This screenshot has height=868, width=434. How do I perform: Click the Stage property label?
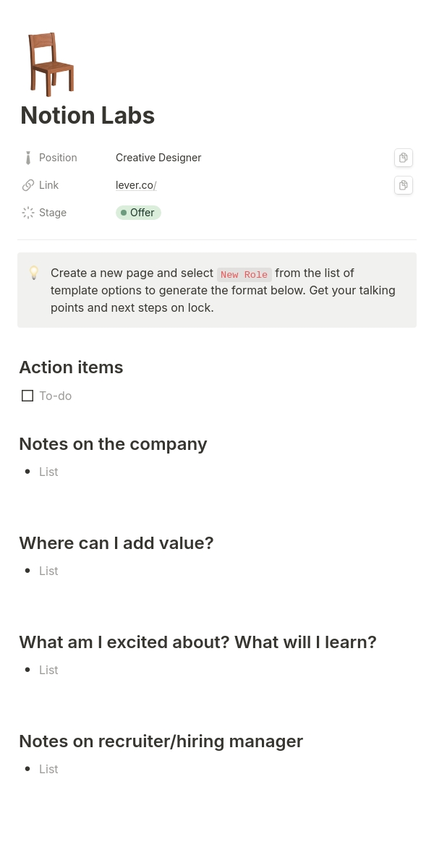pyautogui.click(x=53, y=213)
